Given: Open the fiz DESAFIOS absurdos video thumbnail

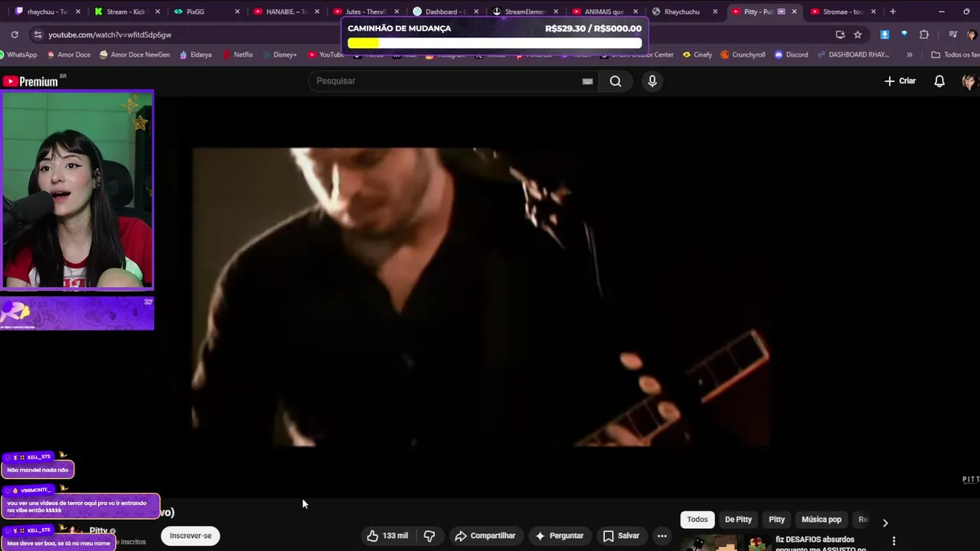Looking at the screenshot, I should point(725,543).
